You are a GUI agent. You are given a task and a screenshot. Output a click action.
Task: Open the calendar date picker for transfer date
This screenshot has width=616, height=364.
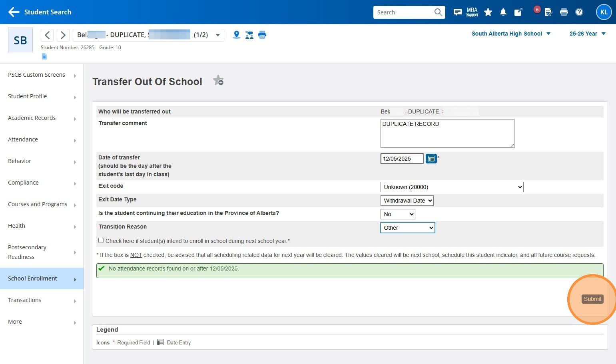click(x=431, y=159)
